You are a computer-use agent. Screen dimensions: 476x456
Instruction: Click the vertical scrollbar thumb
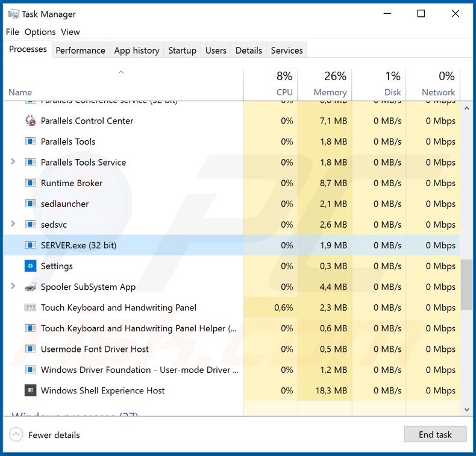pyautogui.click(x=466, y=284)
